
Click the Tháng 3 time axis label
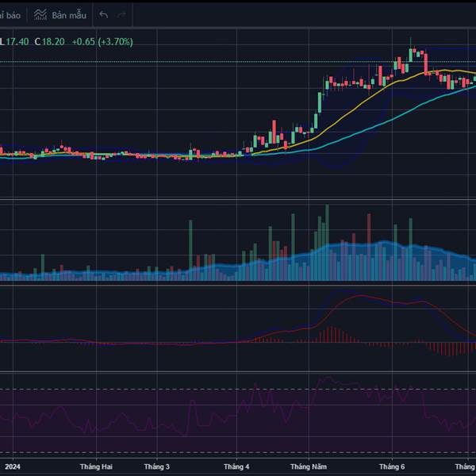[156, 466]
